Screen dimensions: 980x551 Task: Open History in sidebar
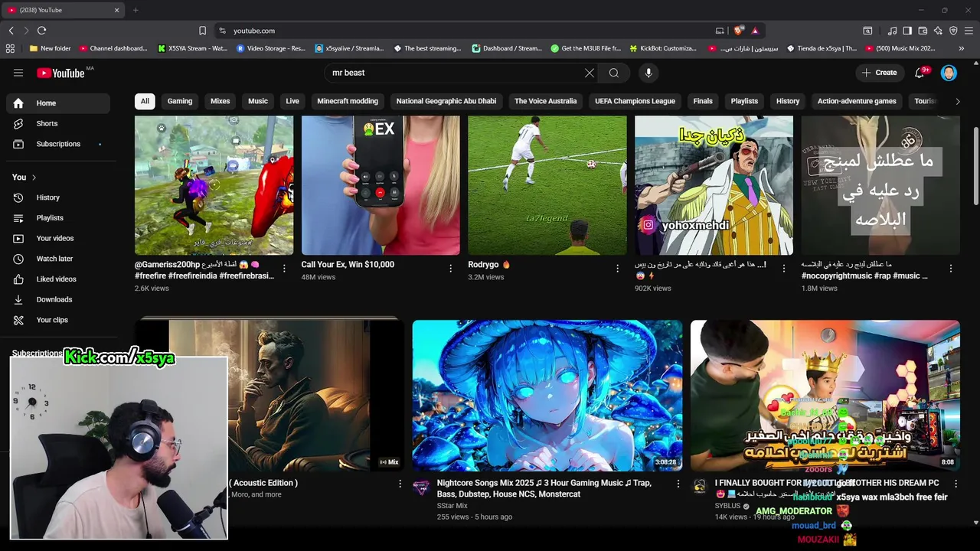[x=58, y=197]
